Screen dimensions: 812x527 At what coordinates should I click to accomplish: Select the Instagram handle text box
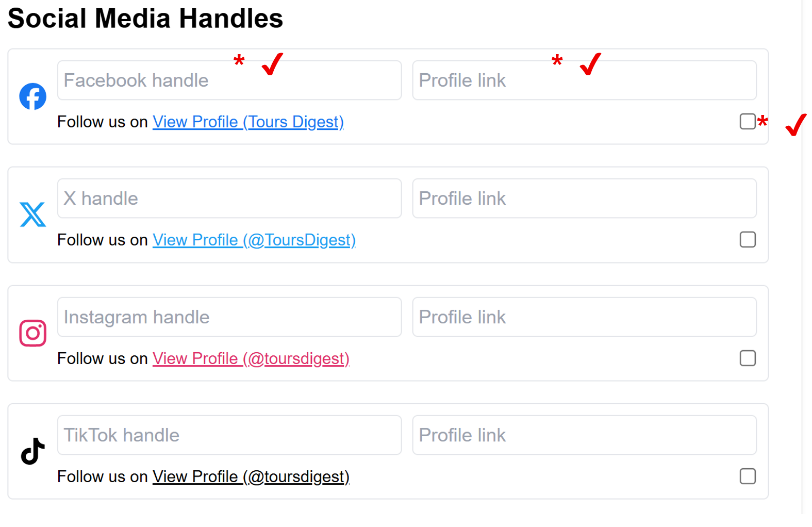coord(229,317)
